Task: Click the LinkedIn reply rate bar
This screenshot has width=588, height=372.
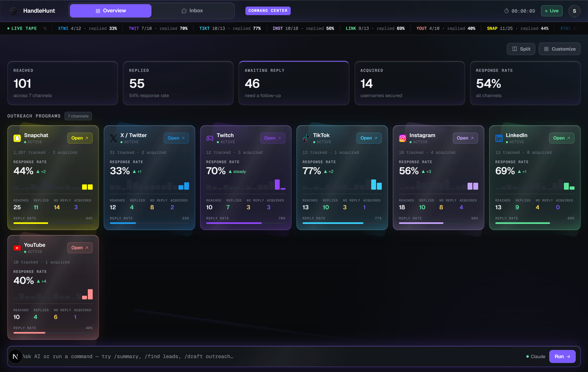Action: 535,223
